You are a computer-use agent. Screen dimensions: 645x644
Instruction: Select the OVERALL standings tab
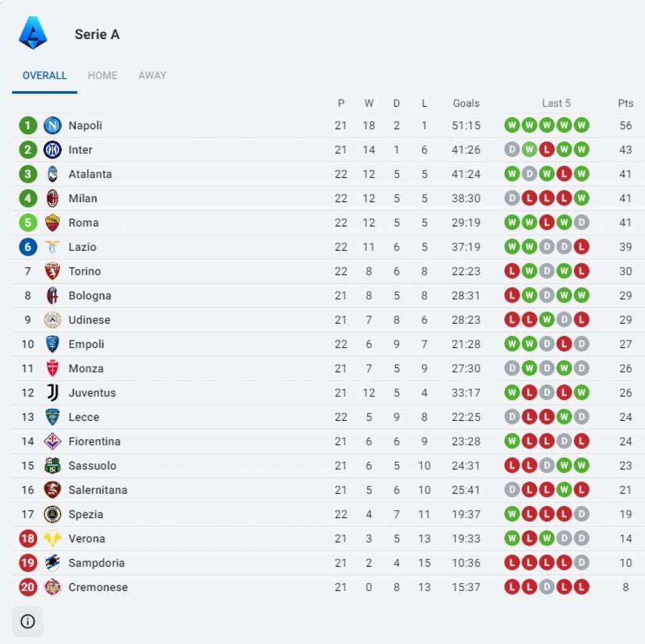45,76
